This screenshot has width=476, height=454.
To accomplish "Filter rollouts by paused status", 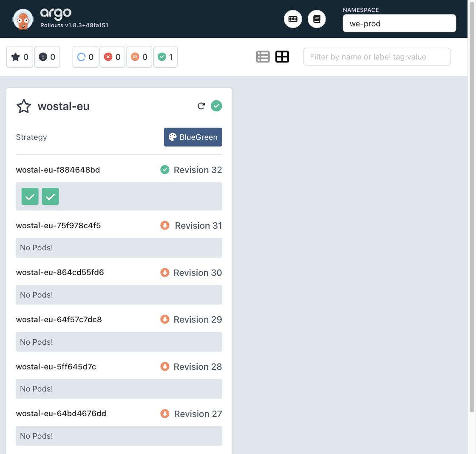I will 139,57.
